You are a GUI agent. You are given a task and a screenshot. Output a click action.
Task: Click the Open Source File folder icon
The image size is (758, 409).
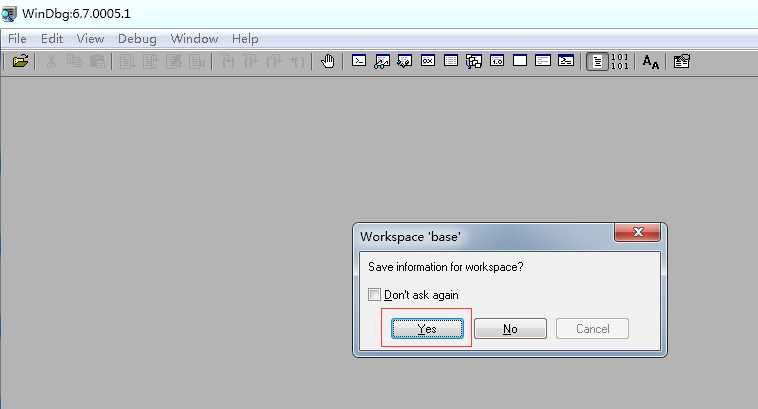(20, 61)
